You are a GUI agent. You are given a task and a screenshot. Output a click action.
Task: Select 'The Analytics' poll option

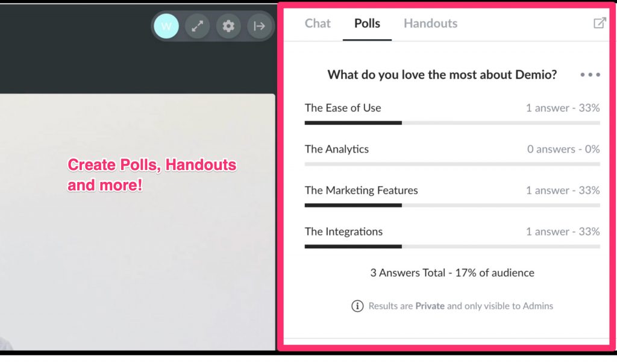pyautogui.click(x=336, y=149)
